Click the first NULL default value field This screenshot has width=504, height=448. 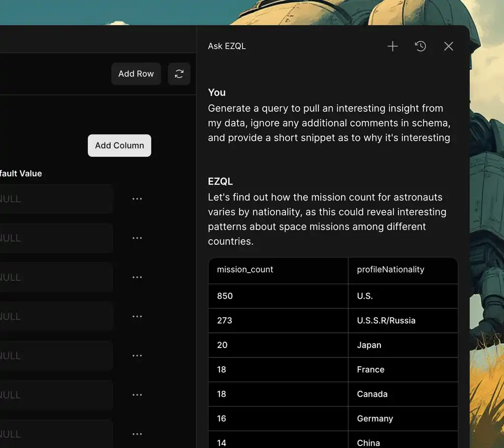(x=54, y=199)
